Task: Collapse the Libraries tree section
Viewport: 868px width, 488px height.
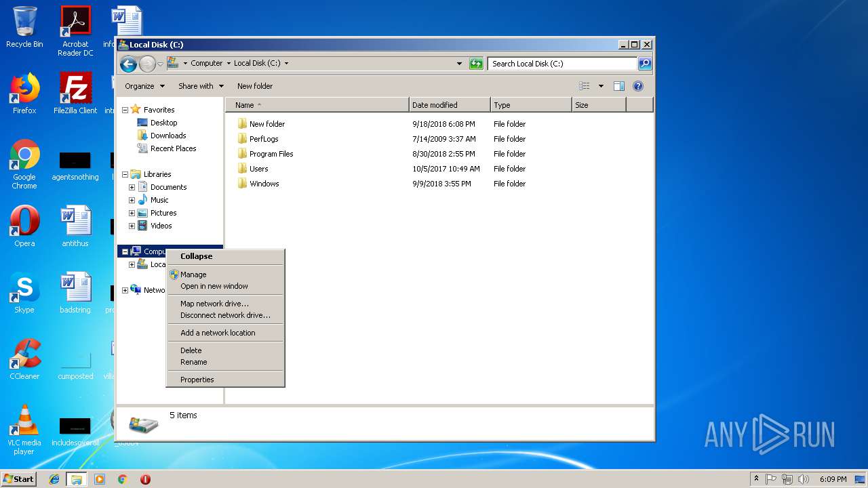Action: (x=125, y=174)
